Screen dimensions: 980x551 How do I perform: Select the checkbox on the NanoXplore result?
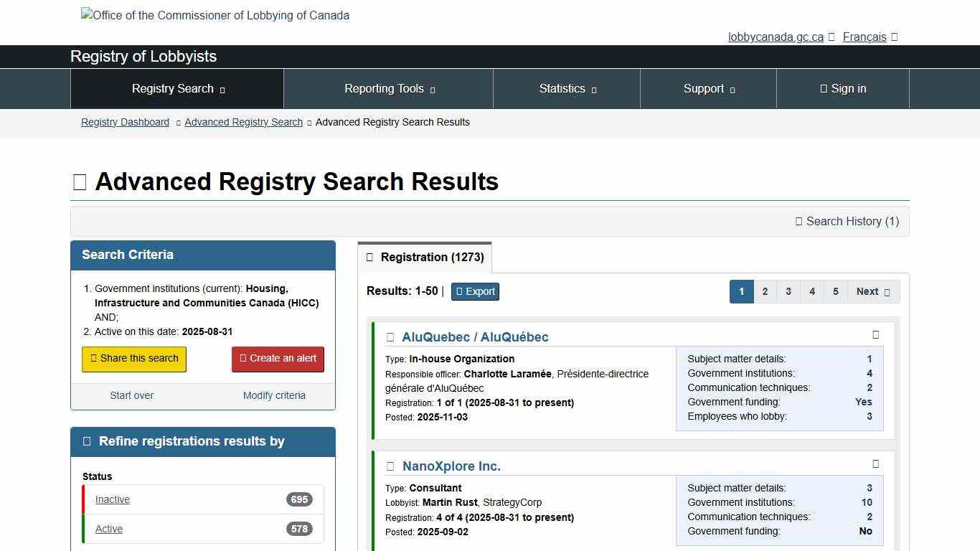[390, 466]
